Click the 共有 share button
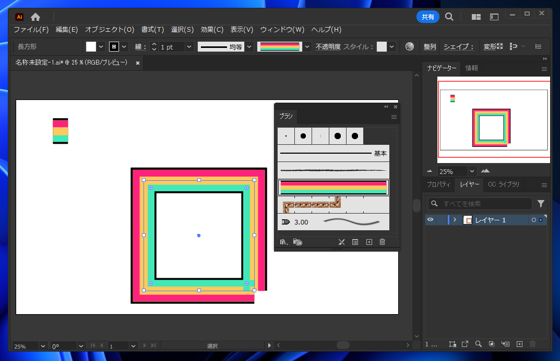Screen dimensions: 560x361 tap(428, 17)
